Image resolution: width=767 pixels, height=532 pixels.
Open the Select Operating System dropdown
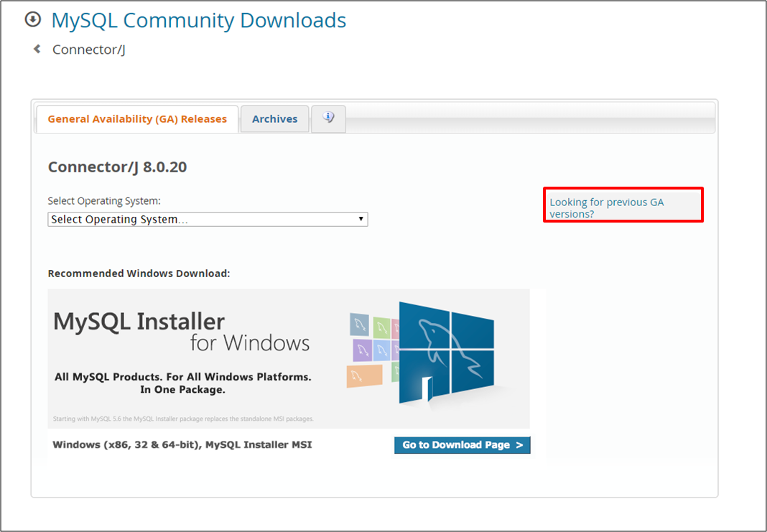(x=208, y=219)
